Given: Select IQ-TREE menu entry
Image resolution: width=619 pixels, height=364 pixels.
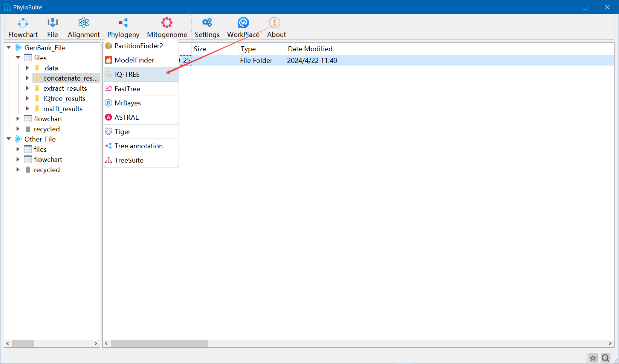Looking at the screenshot, I should [x=141, y=75].
